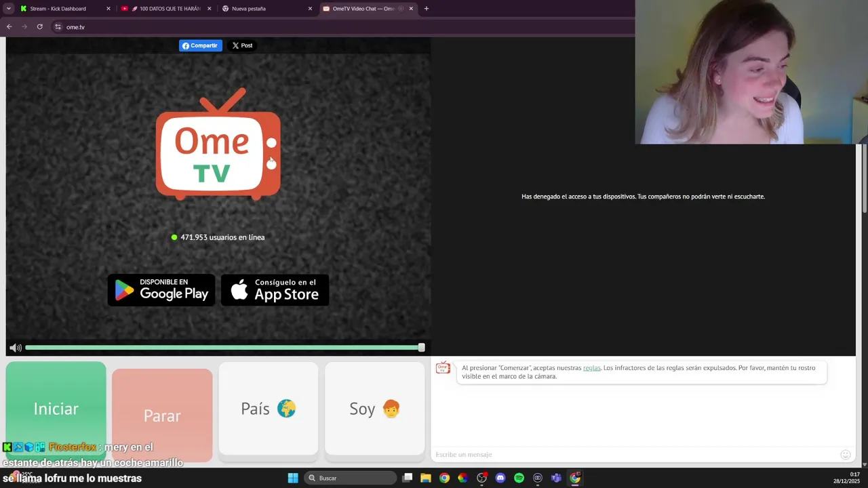Open Task View on taskbar
868x488 pixels.
(407, 478)
